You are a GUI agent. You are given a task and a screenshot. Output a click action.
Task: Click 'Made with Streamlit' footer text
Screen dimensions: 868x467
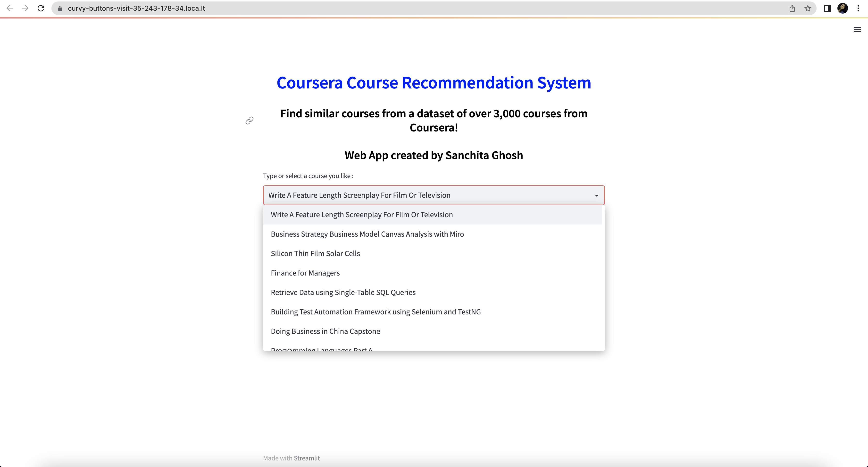291,458
